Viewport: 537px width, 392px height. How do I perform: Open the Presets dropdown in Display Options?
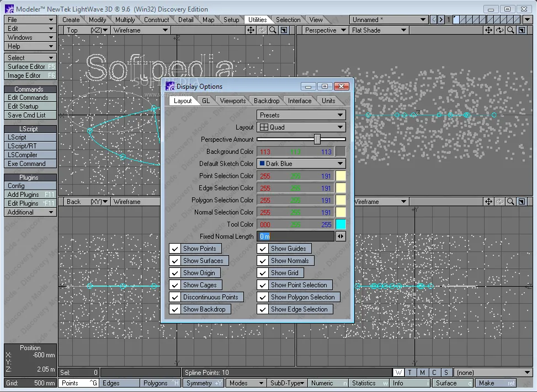301,115
